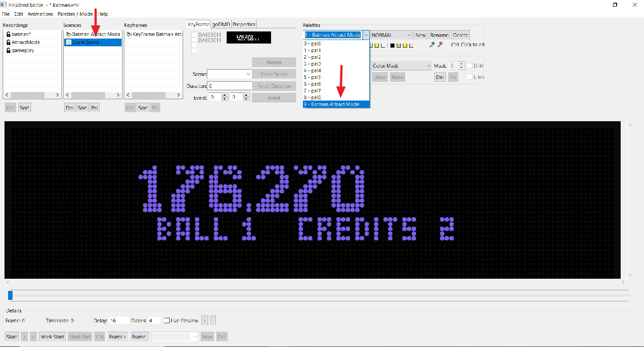Click the Rename palette button
Viewport: 644px width, 347px height.
click(439, 35)
